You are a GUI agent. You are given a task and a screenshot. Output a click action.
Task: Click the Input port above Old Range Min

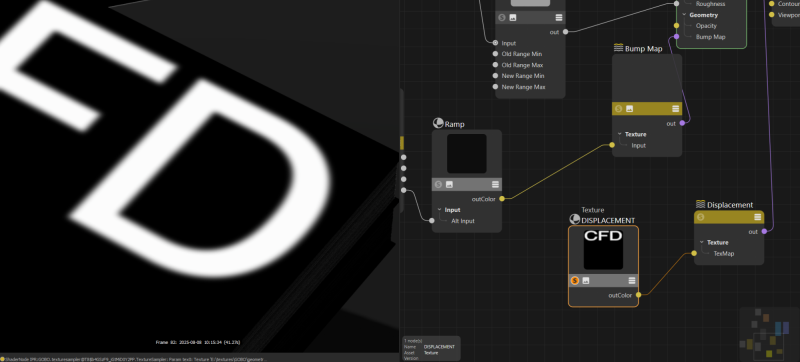pos(495,43)
